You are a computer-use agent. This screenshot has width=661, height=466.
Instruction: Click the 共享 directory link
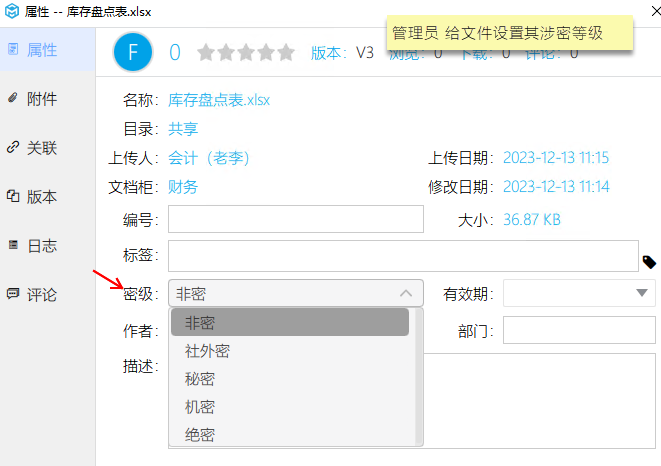[x=183, y=129]
